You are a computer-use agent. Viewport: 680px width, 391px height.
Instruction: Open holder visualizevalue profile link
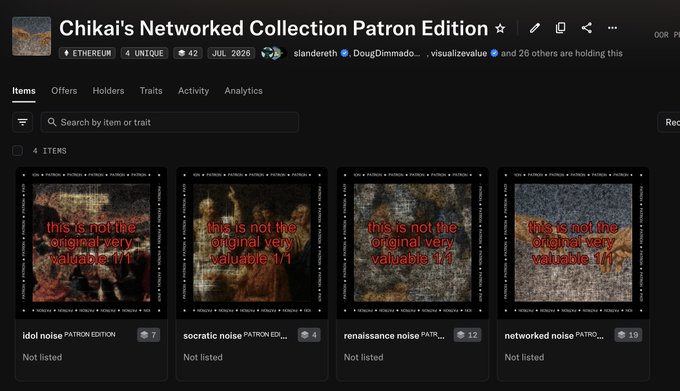[x=459, y=53]
